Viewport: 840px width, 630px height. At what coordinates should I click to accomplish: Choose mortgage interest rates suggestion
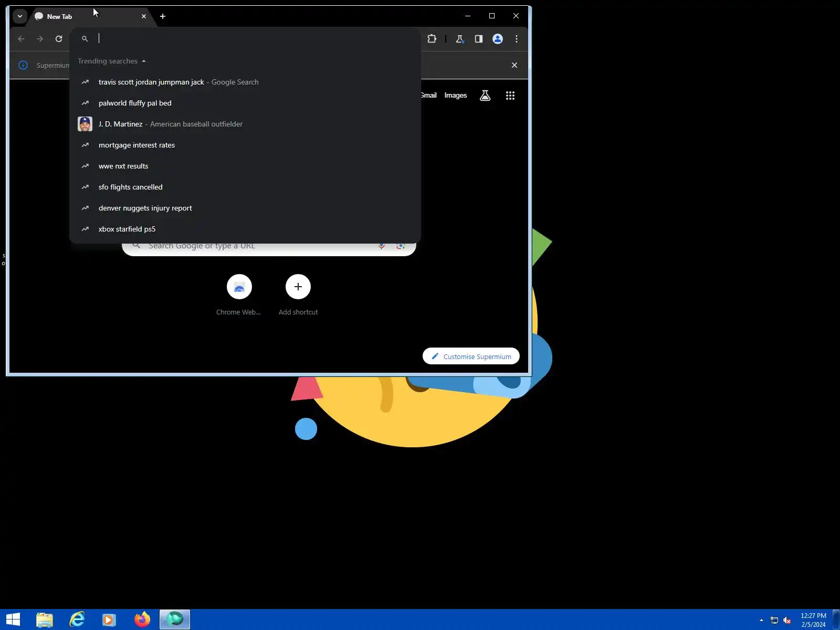[245, 145]
